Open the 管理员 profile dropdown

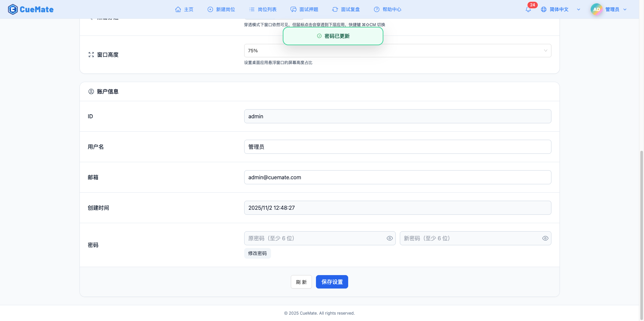pyautogui.click(x=625, y=9)
